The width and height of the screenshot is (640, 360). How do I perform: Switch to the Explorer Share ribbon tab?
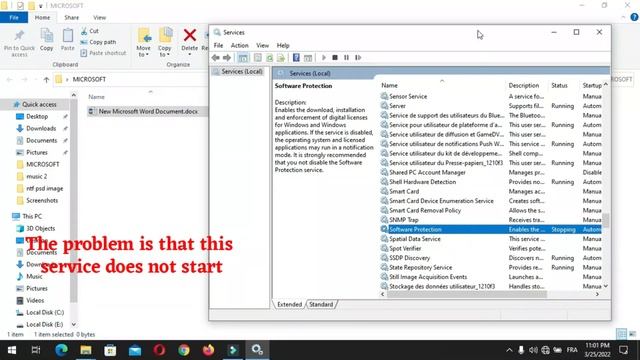pyautogui.click(x=71, y=18)
